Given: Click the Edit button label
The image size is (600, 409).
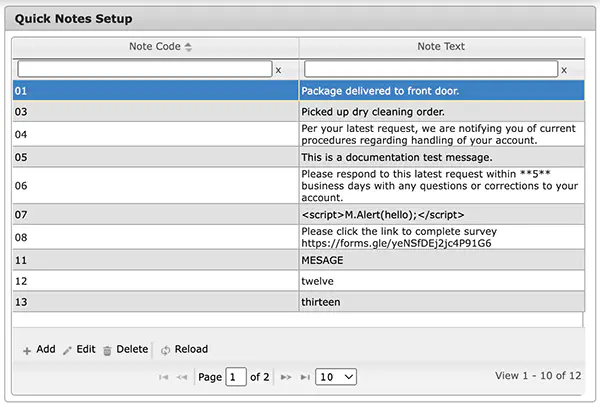Looking at the screenshot, I should coord(86,349).
